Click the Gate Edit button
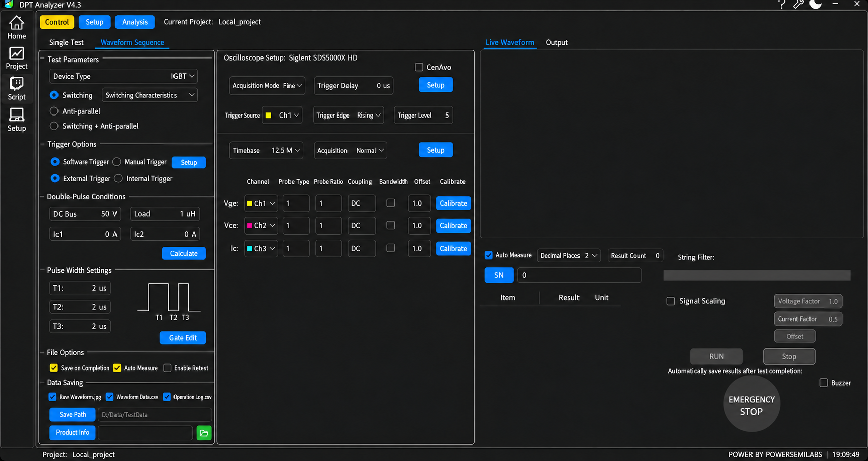This screenshot has width=868, height=461. 183,338
